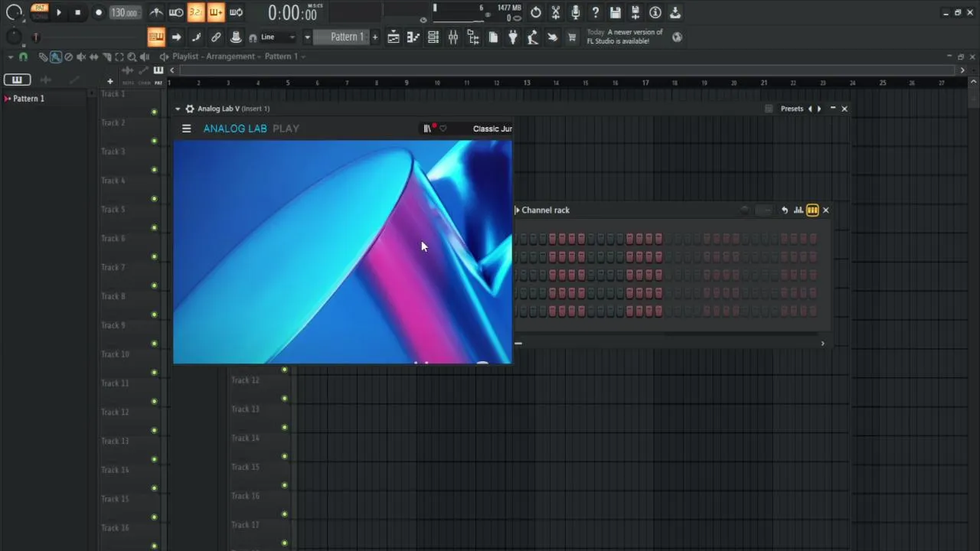Toggle the metronome icon
The width and height of the screenshot is (980, 551).
156,12
